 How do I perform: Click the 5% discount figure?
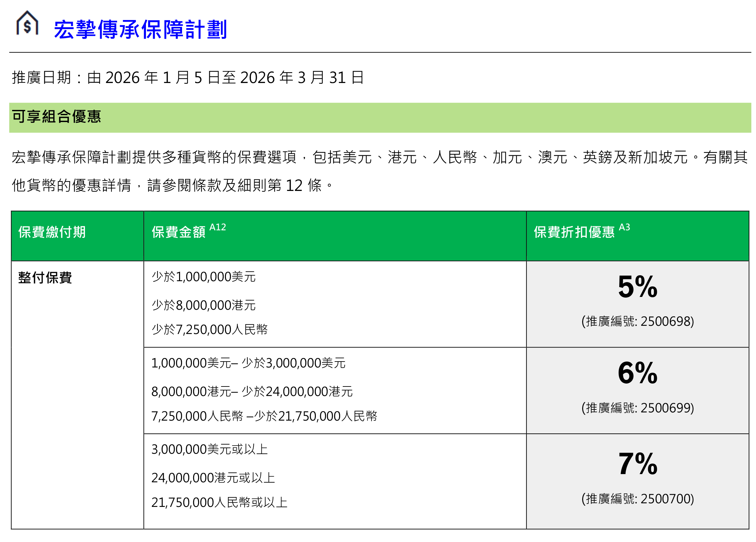click(637, 287)
